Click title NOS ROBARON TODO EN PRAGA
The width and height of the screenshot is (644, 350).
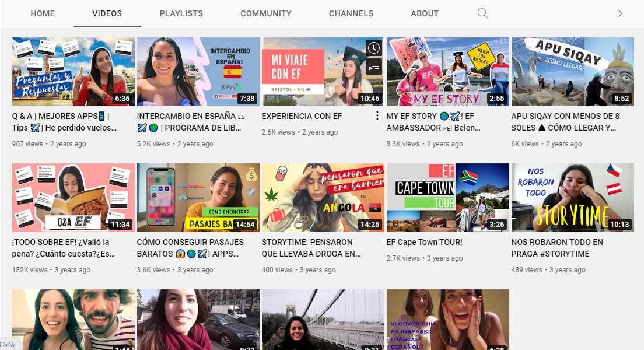[557, 248]
